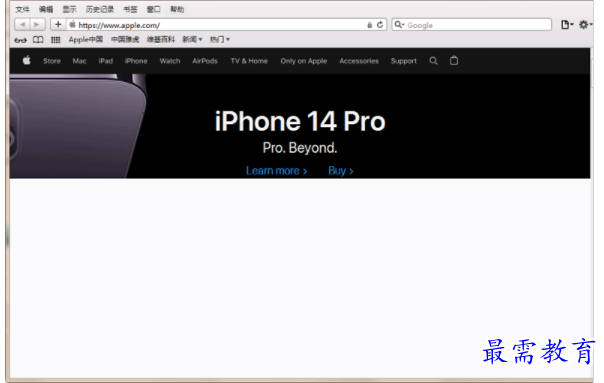The image size is (604, 383).
Task: Open the 维基百科 bookmark
Action: click(x=161, y=39)
